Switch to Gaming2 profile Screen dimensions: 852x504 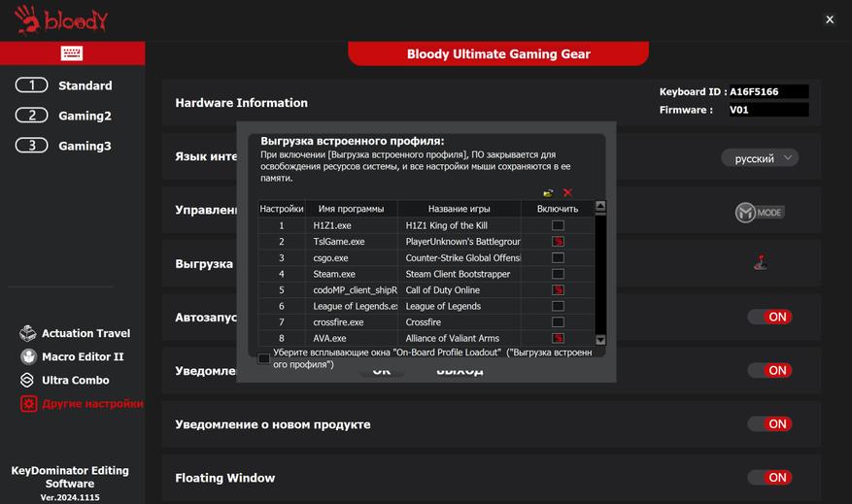tap(63, 116)
